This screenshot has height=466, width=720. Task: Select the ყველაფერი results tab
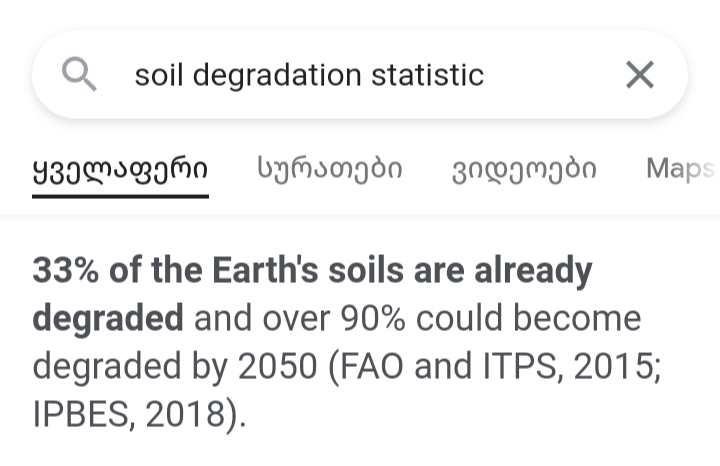point(120,168)
